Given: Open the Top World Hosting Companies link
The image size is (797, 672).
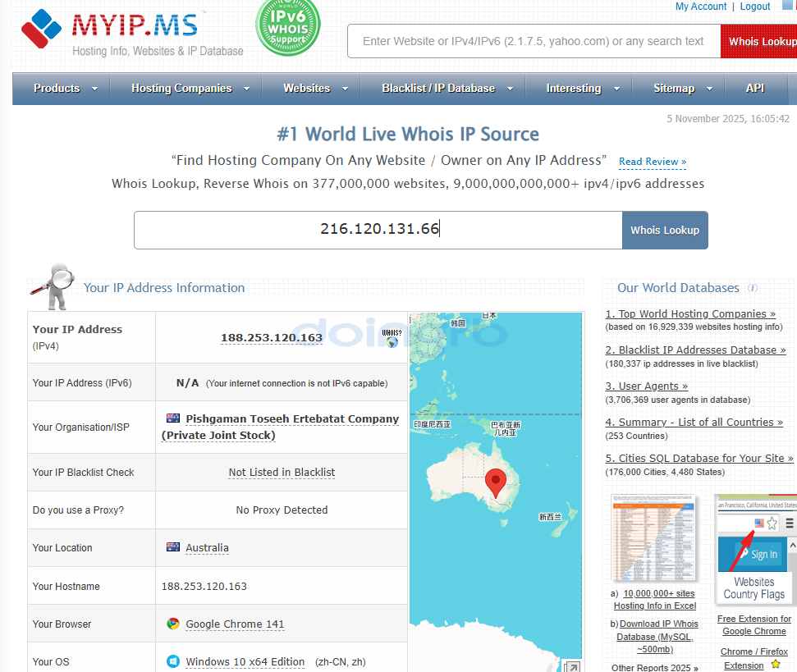Looking at the screenshot, I should 690,313.
